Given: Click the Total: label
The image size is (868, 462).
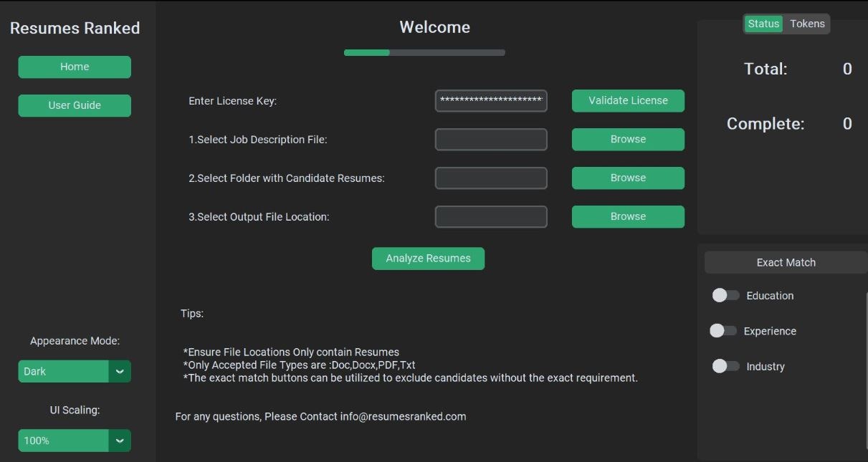Looking at the screenshot, I should pos(766,69).
